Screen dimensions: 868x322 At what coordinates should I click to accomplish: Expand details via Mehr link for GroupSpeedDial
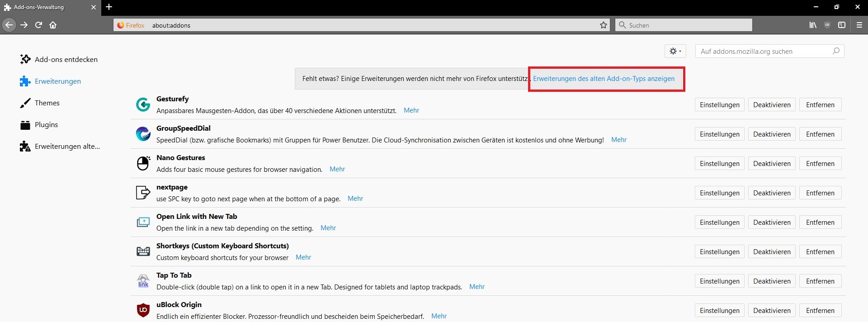pos(618,140)
